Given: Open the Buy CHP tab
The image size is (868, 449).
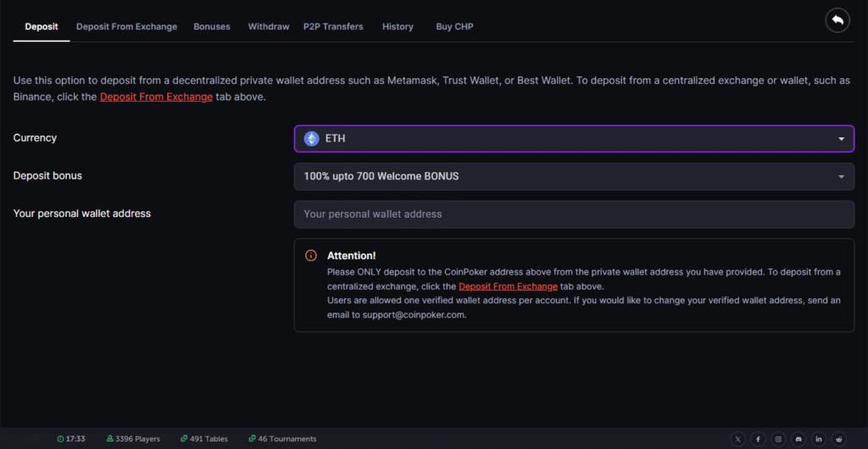Looking at the screenshot, I should click(454, 26).
